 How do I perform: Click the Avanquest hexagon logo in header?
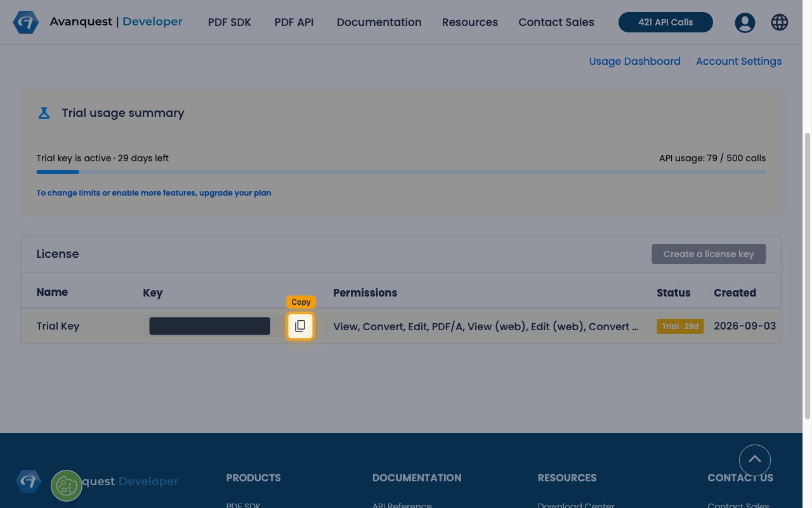[x=26, y=22]
